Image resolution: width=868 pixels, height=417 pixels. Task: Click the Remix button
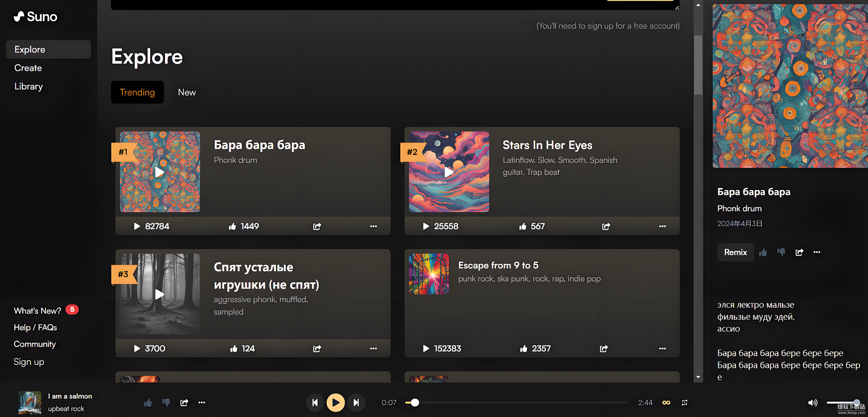coord(735,252)
